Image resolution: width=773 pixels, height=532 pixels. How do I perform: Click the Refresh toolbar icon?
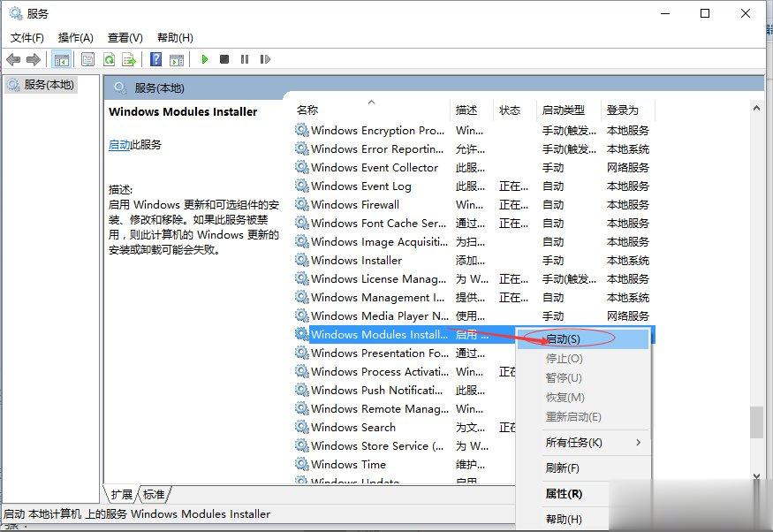[x=109, y=60]
